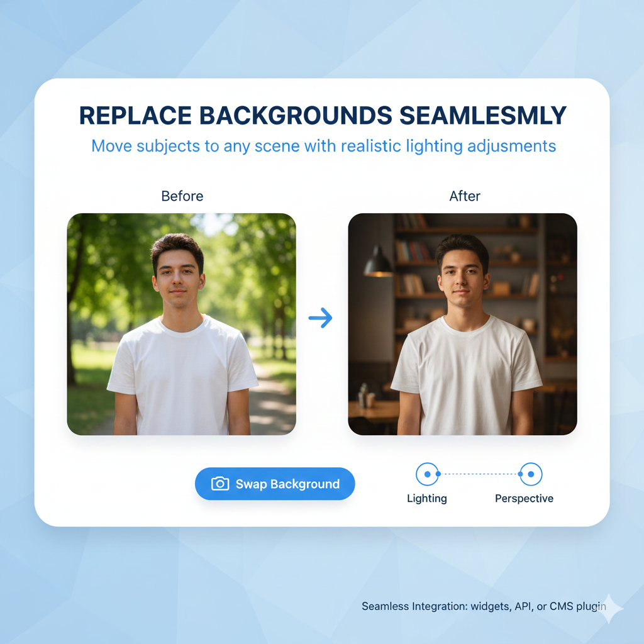Click the hanging lamp in After photo

coord(378,262)
